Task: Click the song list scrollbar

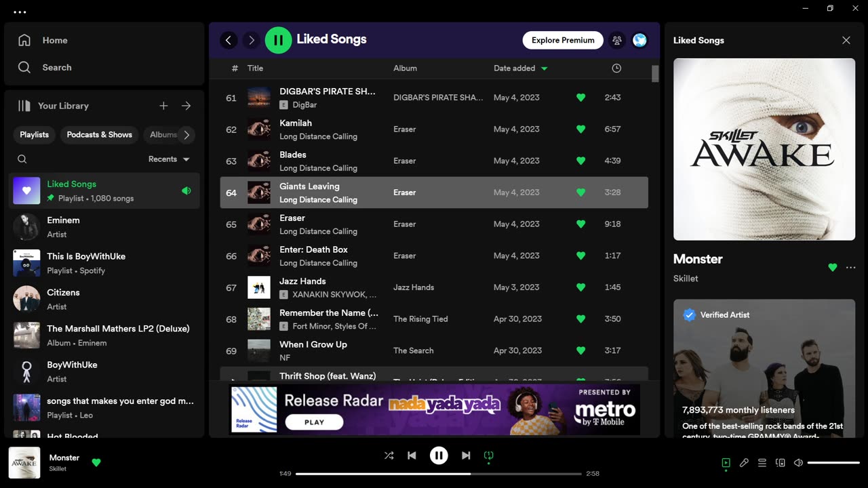Action: coord(655,73)
